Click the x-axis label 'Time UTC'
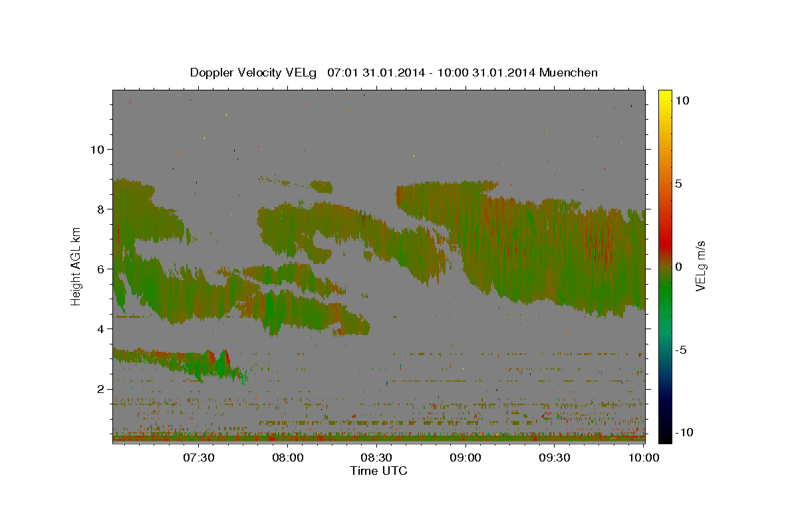 pyautogui.click(x=378, y=471)
